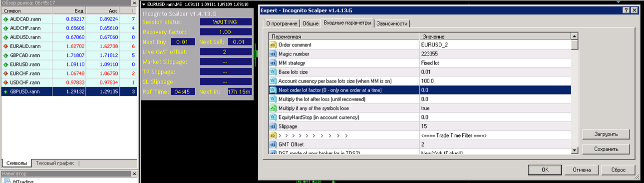Click the type icon beside MM strategy
644x183 pixels.
pyautogui.click(x=273, y=63)
